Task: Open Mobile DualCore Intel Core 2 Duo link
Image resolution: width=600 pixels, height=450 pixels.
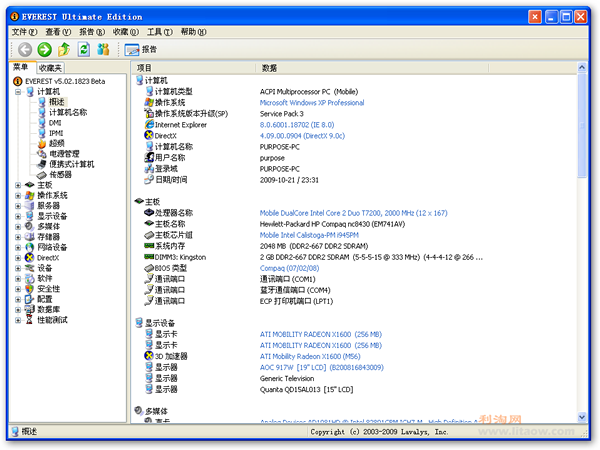Action: point(354,213)
